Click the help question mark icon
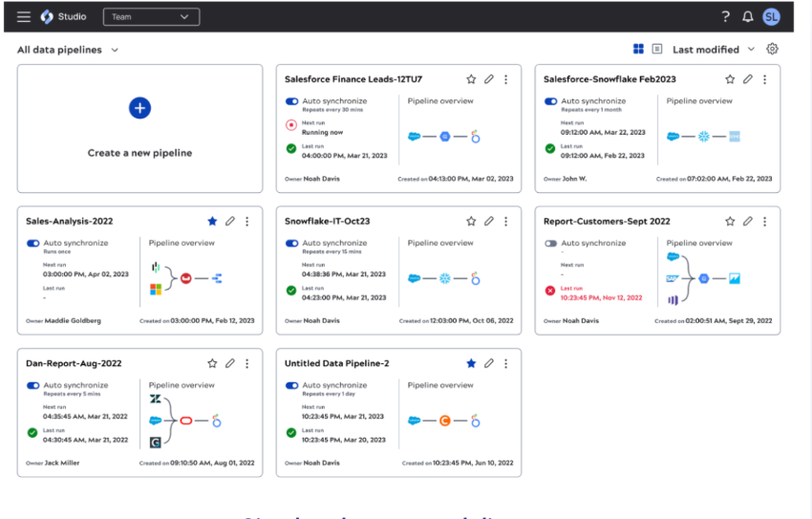Viewport: 812px width, 519px height. (725, 17)
